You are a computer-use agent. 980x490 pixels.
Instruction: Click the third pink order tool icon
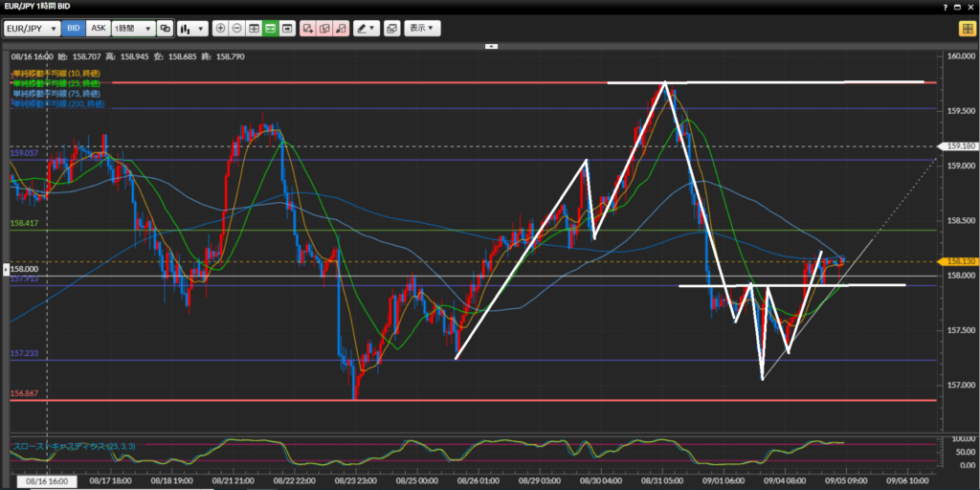click(342, 29)
